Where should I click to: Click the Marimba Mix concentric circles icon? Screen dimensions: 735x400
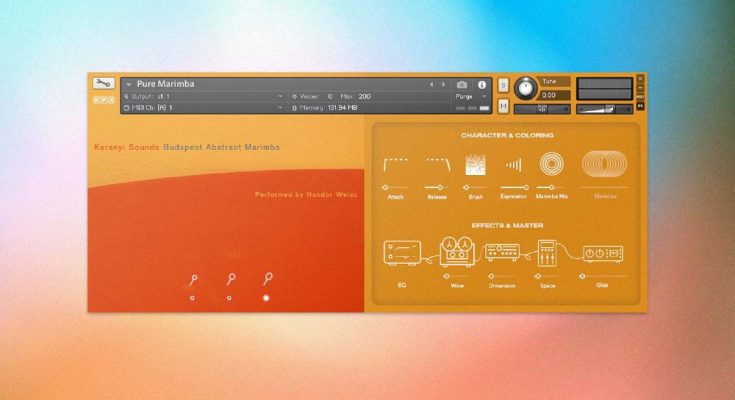pos(551,164)
